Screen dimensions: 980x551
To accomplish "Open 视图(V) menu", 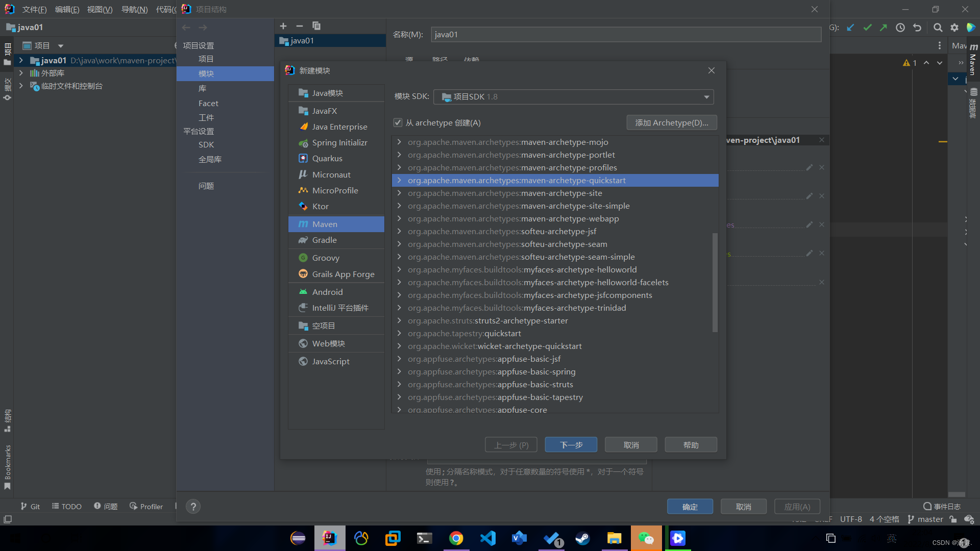I will (x=100, y=9).
